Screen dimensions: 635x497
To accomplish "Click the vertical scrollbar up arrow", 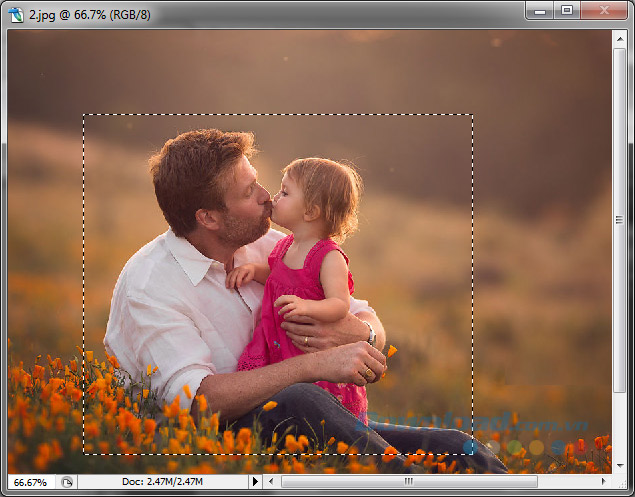I will click(620, 37).
